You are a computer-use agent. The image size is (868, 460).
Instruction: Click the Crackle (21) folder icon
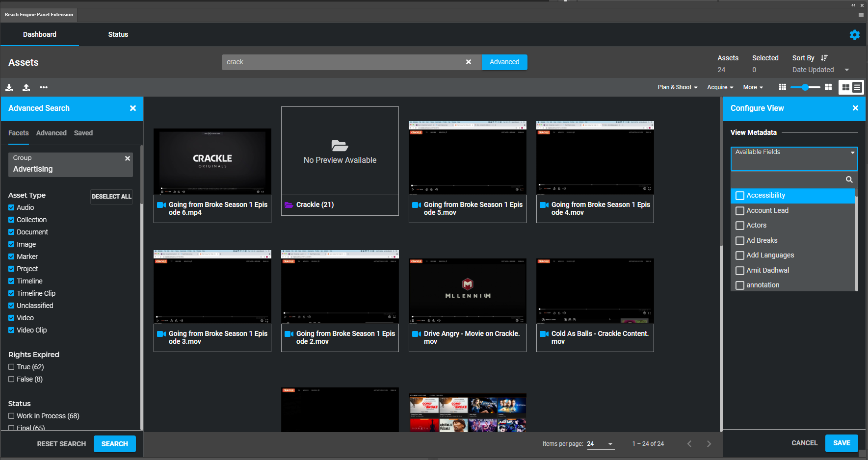(x=289, y=205)
